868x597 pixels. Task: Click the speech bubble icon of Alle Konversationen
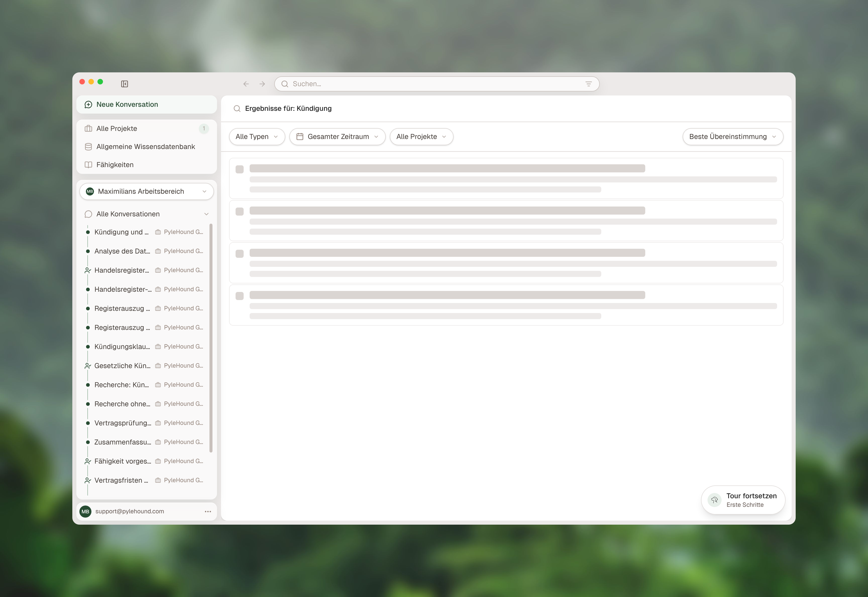[x=88, y=214]
